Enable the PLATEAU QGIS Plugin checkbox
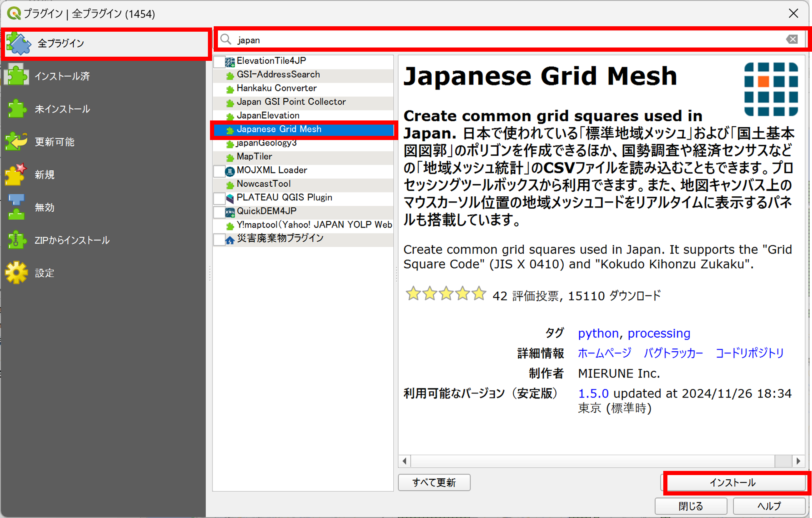 click(x=219, y=198)
